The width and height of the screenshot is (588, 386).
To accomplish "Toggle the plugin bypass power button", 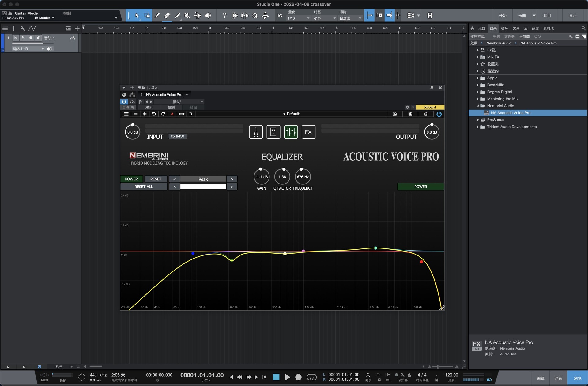I will (x=124, y=102).
